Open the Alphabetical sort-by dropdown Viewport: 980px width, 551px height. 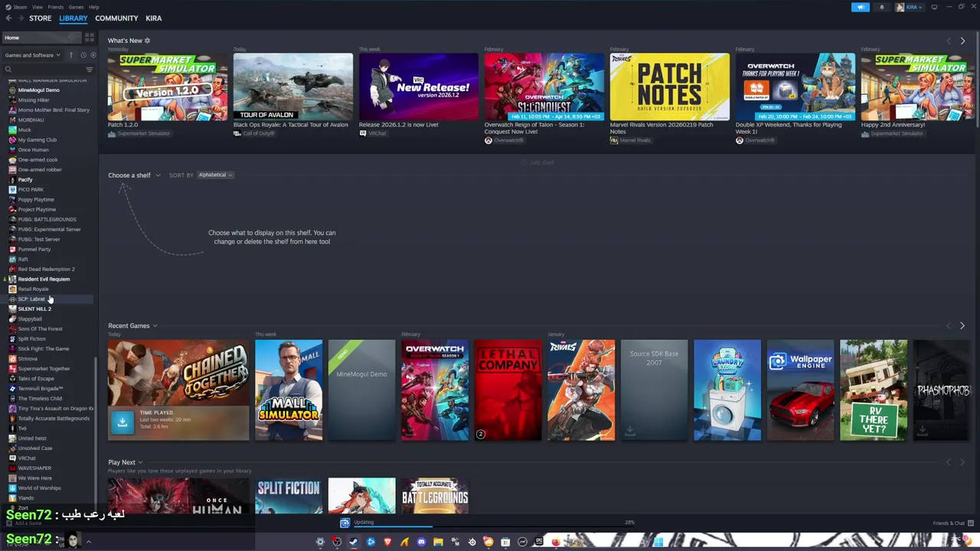[215, 175]
